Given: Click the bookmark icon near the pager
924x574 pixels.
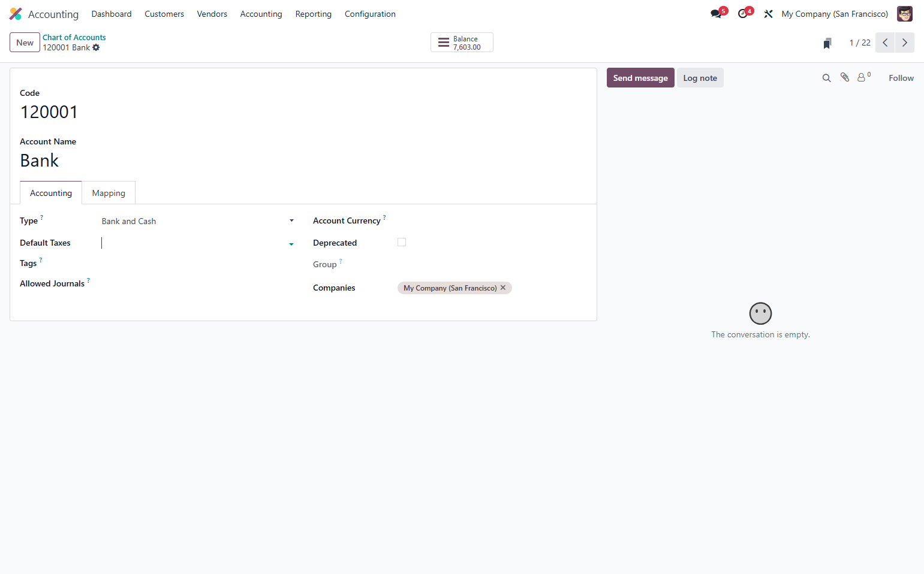Looking at the screenshot, I should tap(827, 43).
